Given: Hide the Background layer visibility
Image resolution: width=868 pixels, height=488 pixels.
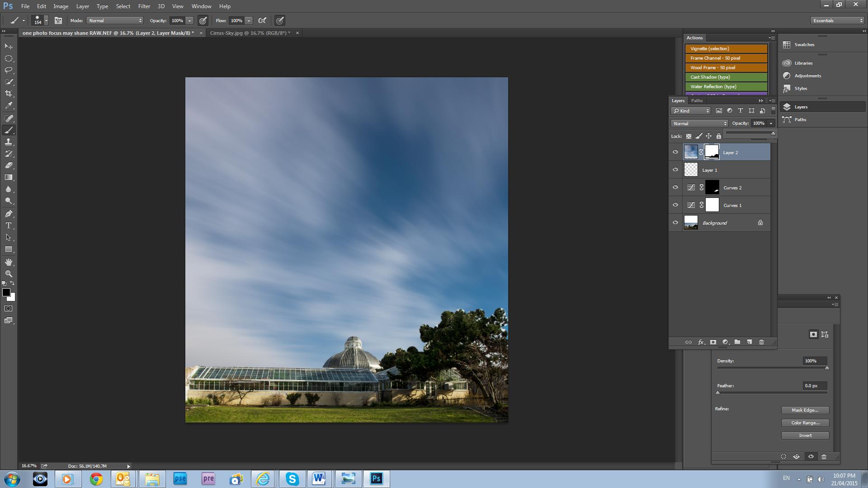Looking at the screenshot, I should point(675,223).
